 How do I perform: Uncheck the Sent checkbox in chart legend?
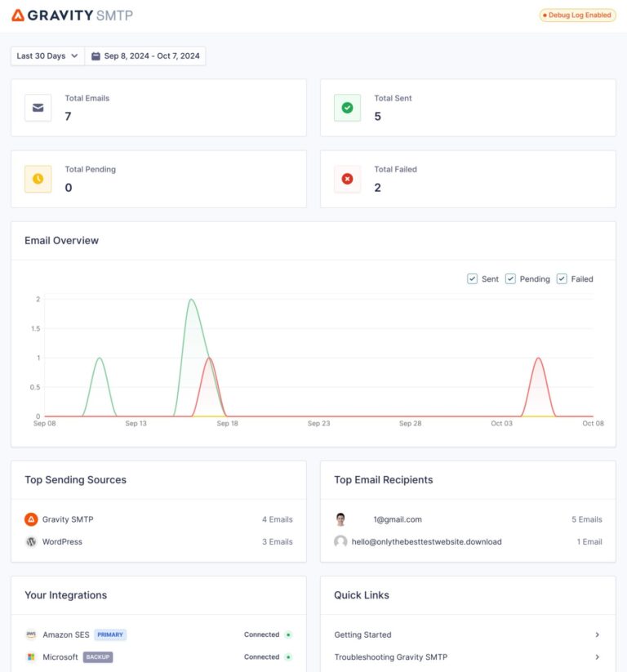[x=472, y=279]
